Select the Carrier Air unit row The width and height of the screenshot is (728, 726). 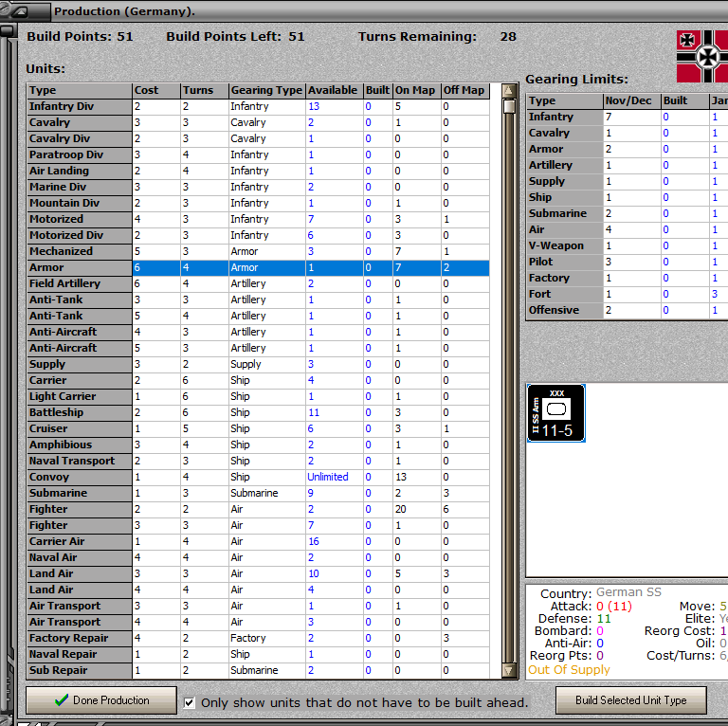[x=258, y=541]
